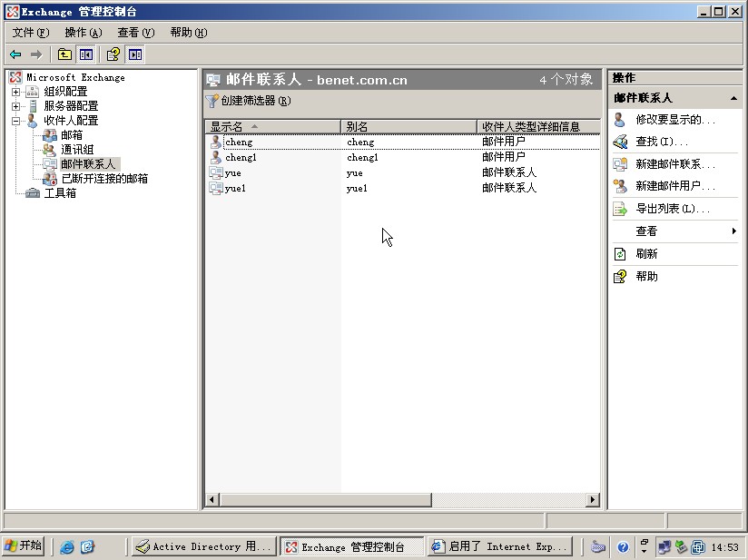Open the 工具箱 node

[x=60, y=193]
